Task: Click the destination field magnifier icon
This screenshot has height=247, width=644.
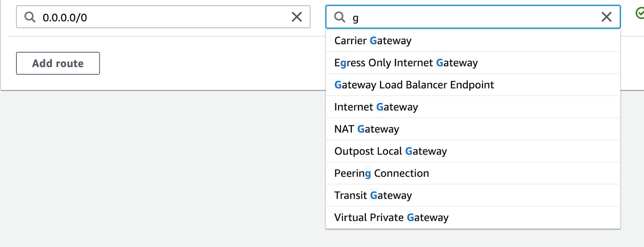Action: 30,17
